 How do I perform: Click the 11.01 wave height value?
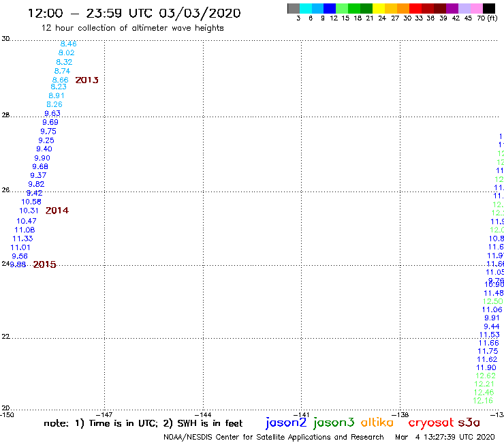[x=20, y=247]
